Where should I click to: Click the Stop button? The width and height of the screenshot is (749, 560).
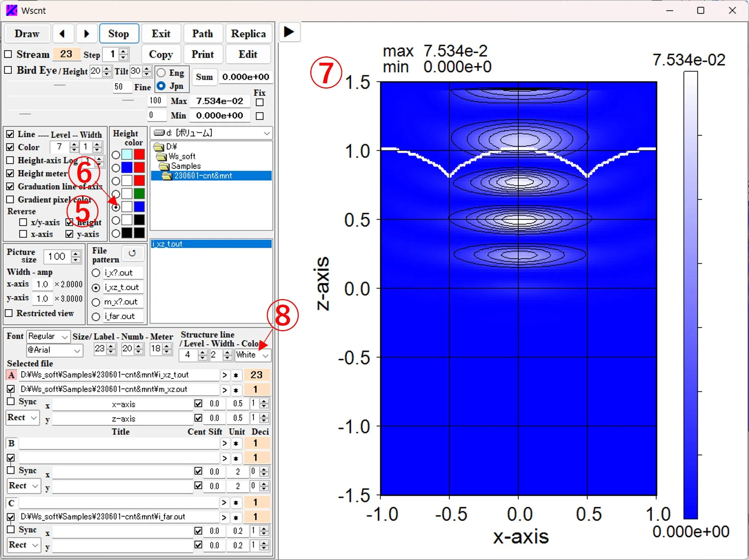[x=119, y=34]
